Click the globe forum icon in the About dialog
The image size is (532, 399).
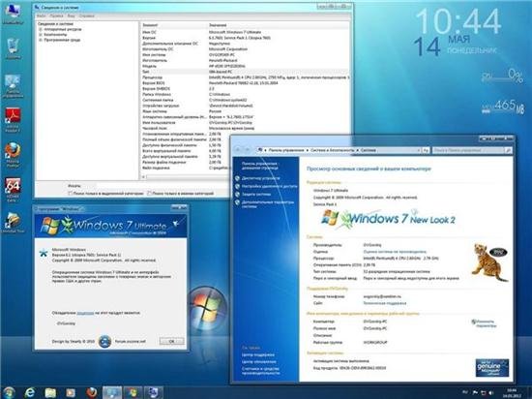tap(104, 341)
